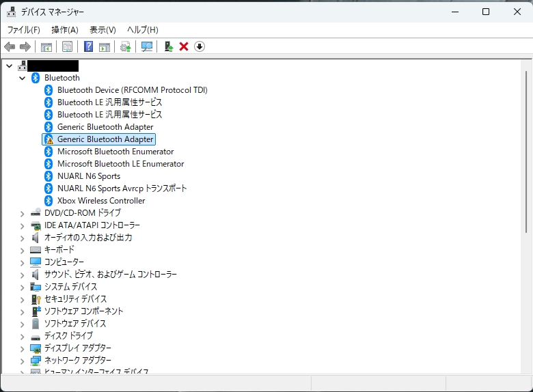Expand オーディオの入力および出力 category
This screenshot has width=533, height=392.
tap(22, 238)
